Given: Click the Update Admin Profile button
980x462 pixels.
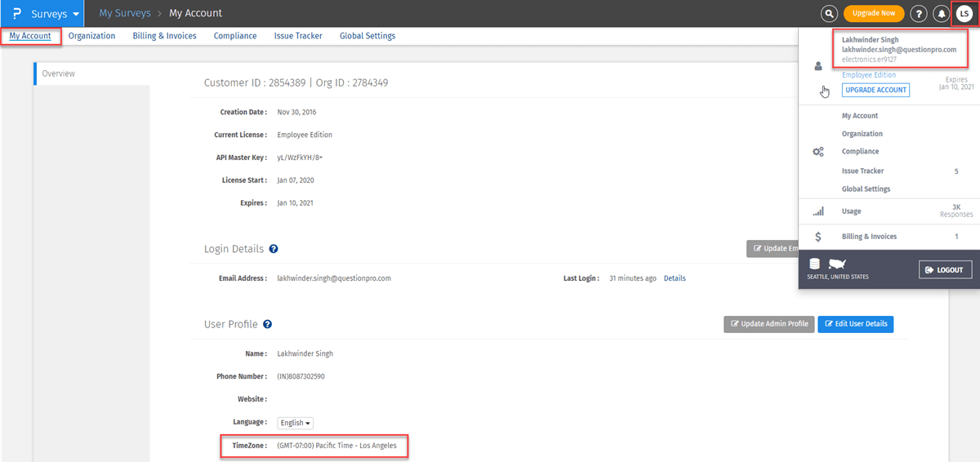Looking at the screenshot, I should click(x=768, y=324).
